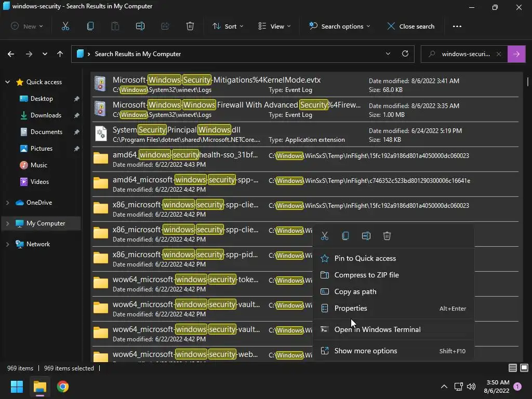Click the Close search button

pos(411,26)
